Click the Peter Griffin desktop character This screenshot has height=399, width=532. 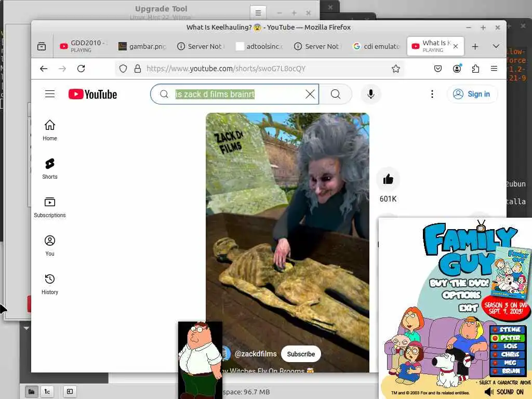pyautogui.click(x=200, y=360)
